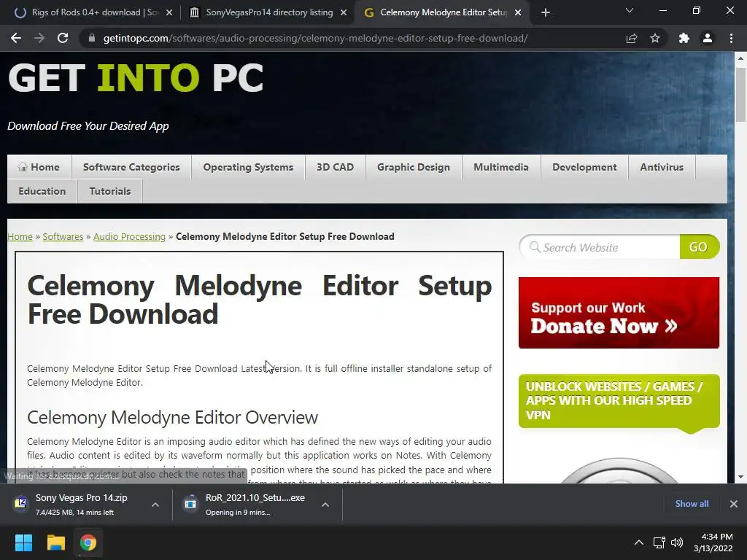Open the tab search chevron

tap(630, 10)
